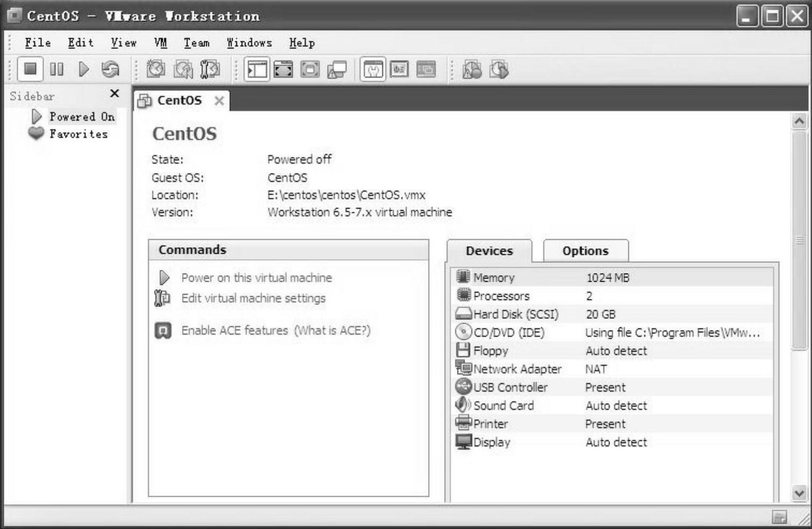Click 'Workstation 6.5-7.x virtual machine' version text
This screenshot has width=812, height=529.
tap(360, 212)
